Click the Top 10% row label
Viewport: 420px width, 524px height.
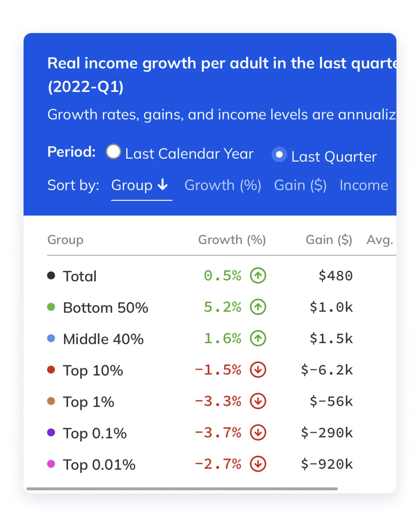[x=93, y=370]
